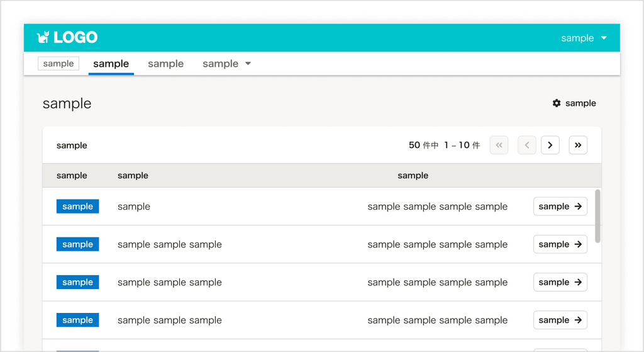Expand the navigation tab dropdown with caret
Screen dimensions: 644x352
pos(227,64)
